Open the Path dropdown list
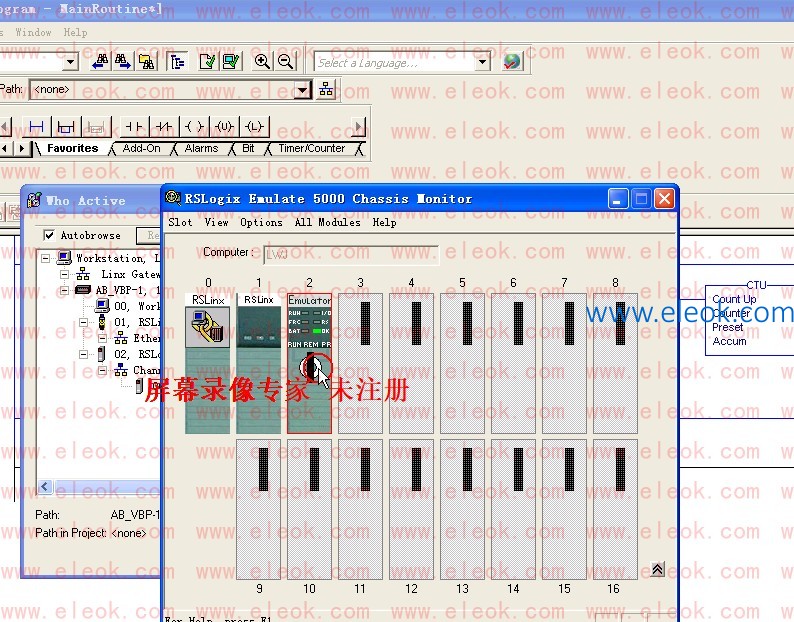This screenshot has height=622, width=794. pos(302,90)
